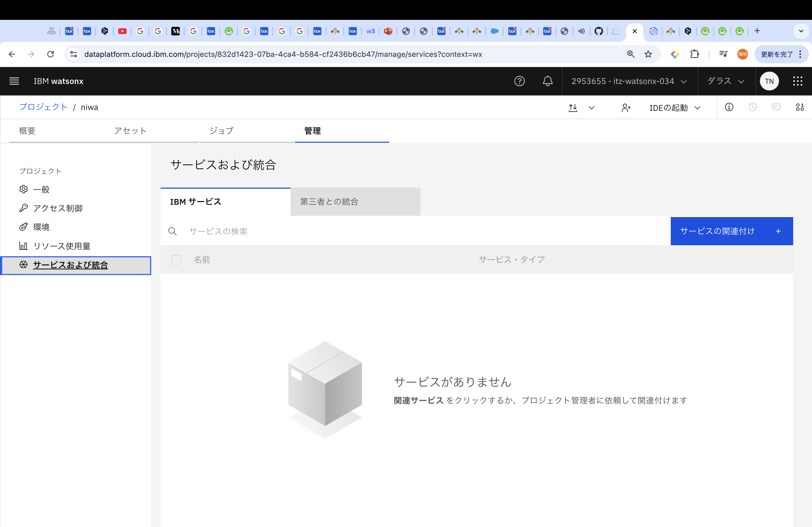
Task: Switch to the アセット tab
Action: 130,131
